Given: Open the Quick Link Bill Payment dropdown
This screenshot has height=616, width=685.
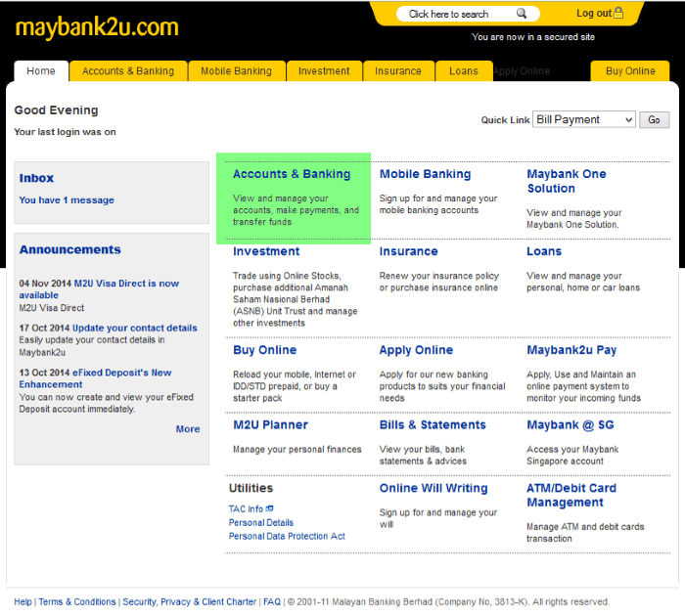Looking at the screenshot, I should click(x=584, y=119).
